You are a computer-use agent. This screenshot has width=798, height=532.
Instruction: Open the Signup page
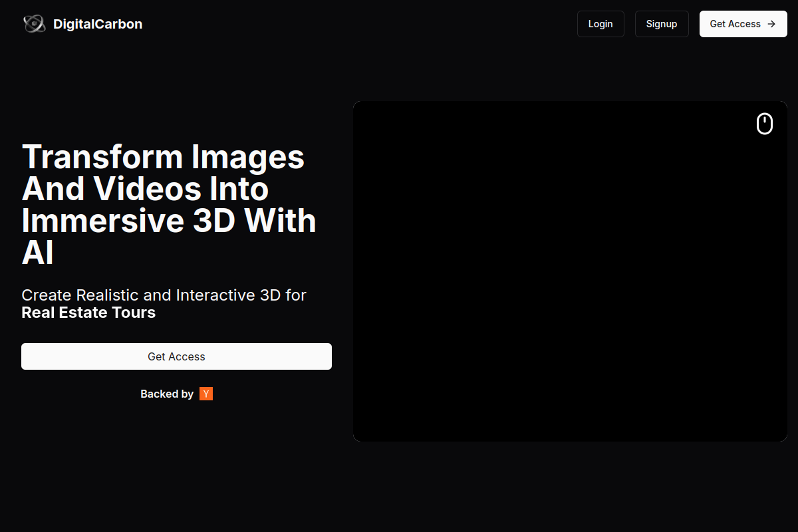click(x=662, y=24)
